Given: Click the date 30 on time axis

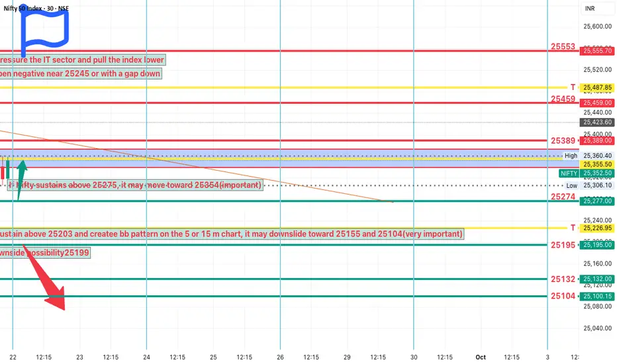Looking at the screenshot, I should pos(414,357).
